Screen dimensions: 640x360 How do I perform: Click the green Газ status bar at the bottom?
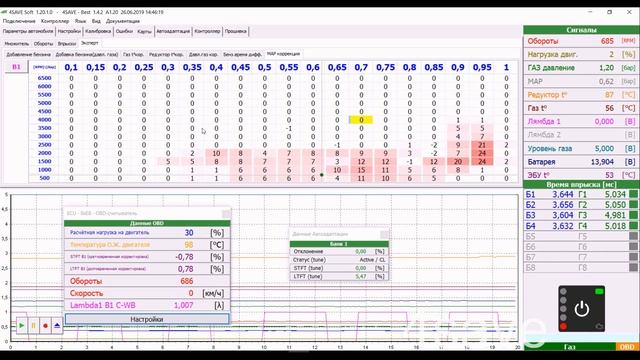coord(569,347)
